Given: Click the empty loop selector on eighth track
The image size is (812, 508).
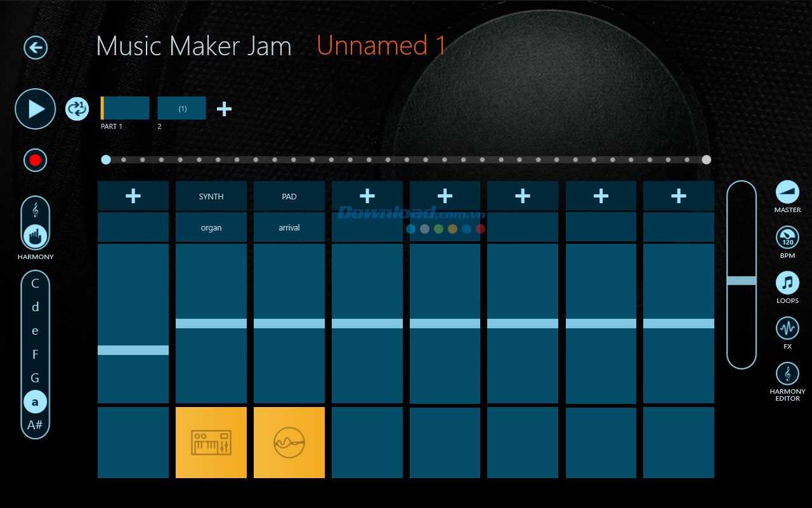Looking at the screenshot, I should point(679,227).
